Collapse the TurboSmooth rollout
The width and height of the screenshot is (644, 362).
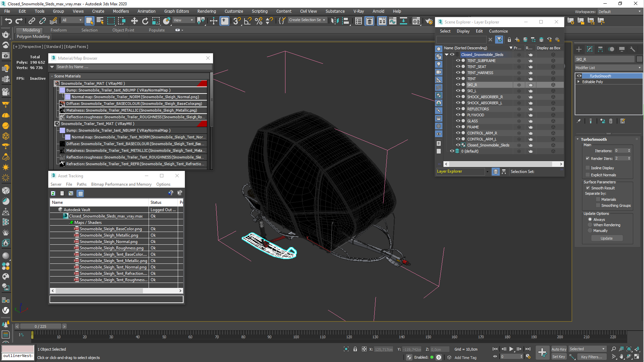point(578,139)
